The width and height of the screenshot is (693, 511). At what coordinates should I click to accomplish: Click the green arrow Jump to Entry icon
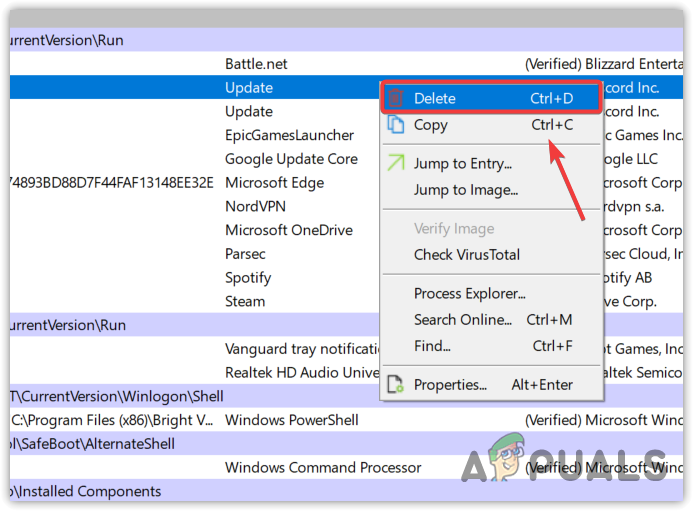click(x=396, y=162)
